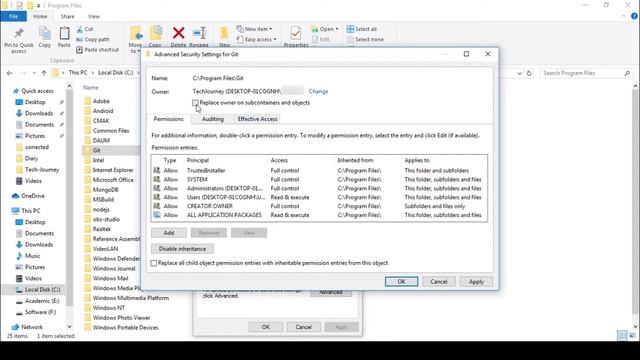Click the red Delete icon
640x360 pixels.
[178, 33]
